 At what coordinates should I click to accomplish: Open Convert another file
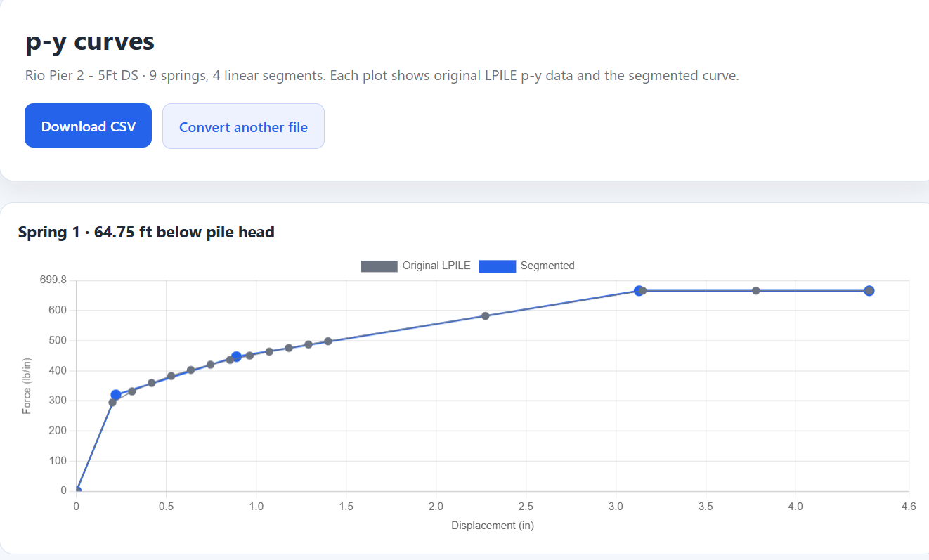click(x=243, y=126)
